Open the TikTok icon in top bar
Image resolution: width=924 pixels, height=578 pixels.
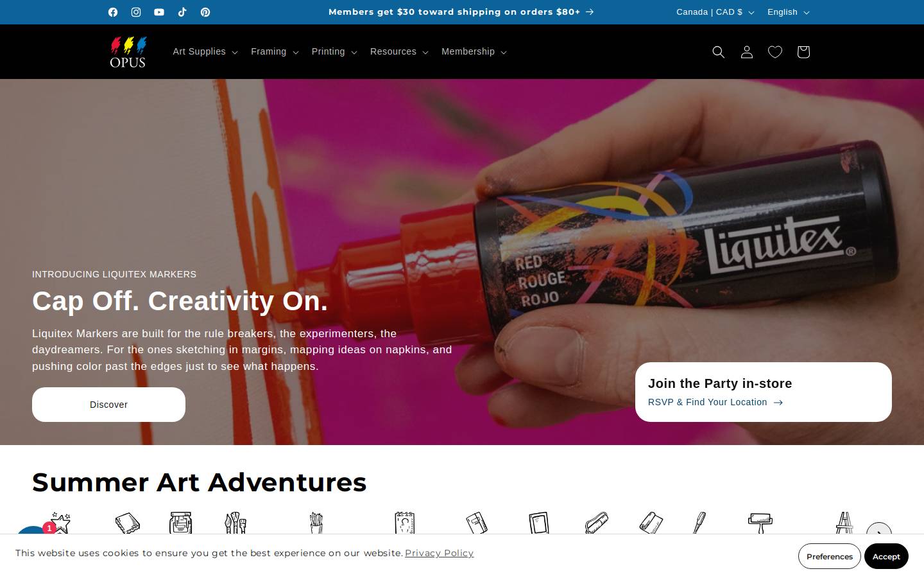(182, 12)
